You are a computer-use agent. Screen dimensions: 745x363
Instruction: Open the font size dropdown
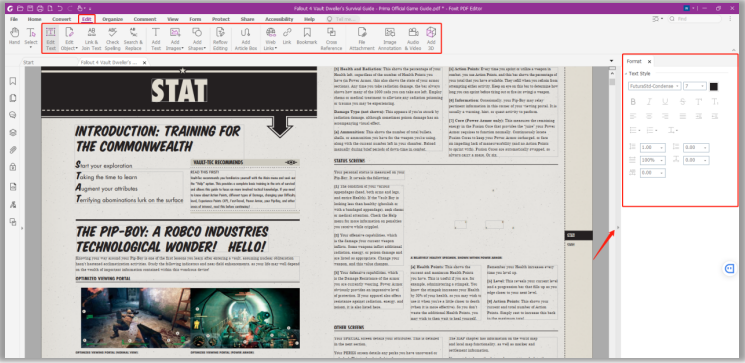695,86
